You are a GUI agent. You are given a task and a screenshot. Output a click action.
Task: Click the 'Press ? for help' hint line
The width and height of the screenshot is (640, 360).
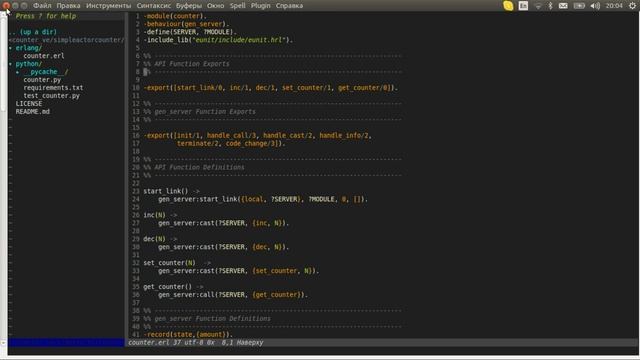46,16
